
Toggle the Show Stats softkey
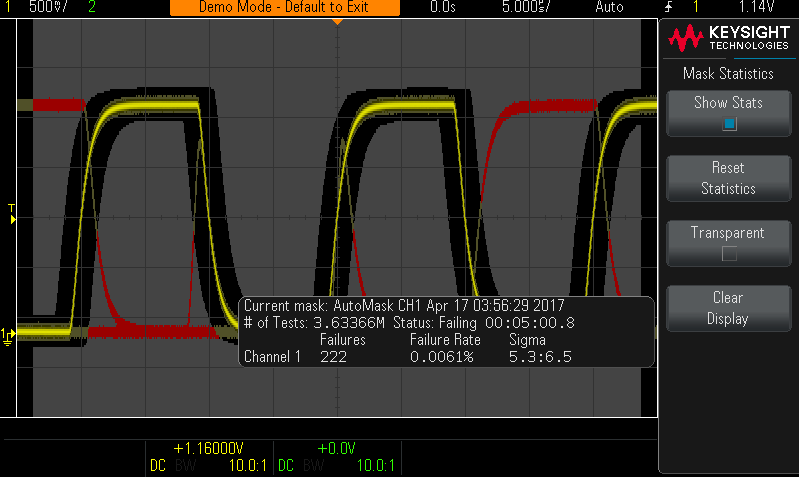[x=728, y=112]
